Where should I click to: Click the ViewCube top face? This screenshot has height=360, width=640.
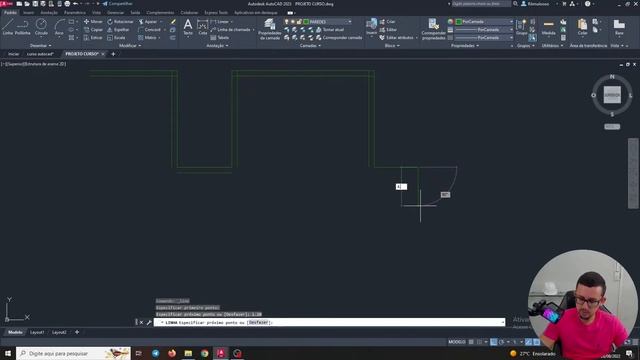(x=612, y=95)
